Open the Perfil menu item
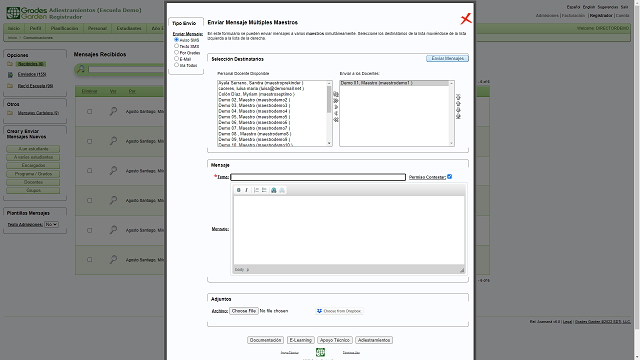This screenshot has height=360, width=640. click(x=35, y=29)
